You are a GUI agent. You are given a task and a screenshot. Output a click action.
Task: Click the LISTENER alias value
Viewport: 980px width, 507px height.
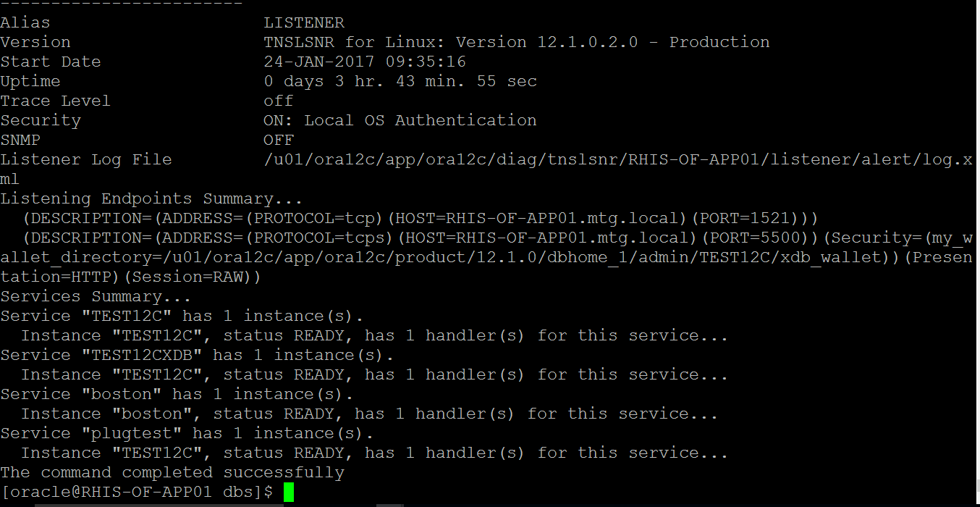click(304, 23)
